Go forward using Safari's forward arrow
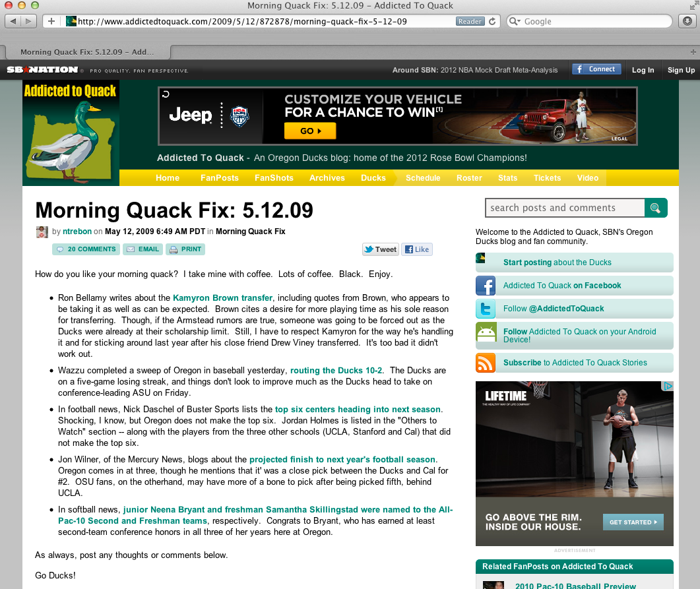 click(x=28, y=21)
